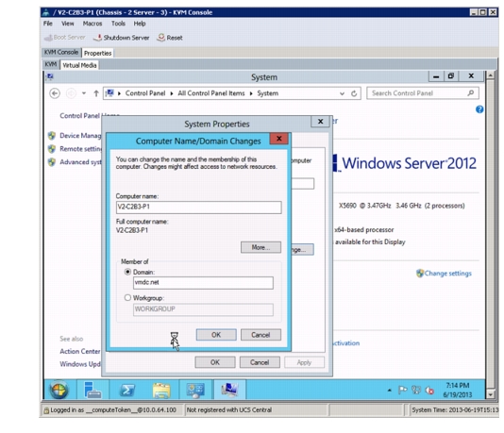Screen dimensions: 504x433
Task: Open the File menu
Action: pyautogui.click(x=48, y=24)
